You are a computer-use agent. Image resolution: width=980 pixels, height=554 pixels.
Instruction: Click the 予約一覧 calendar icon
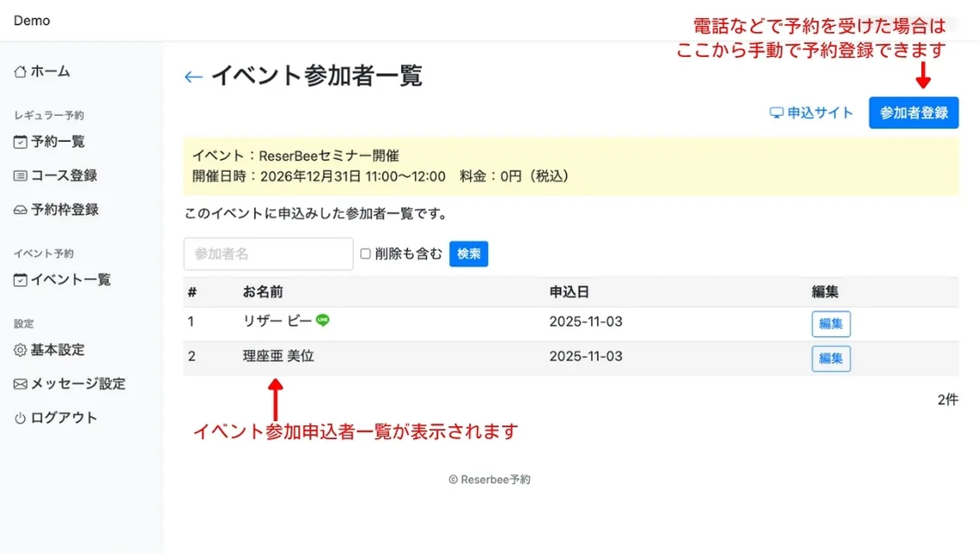tap(21, 142)
